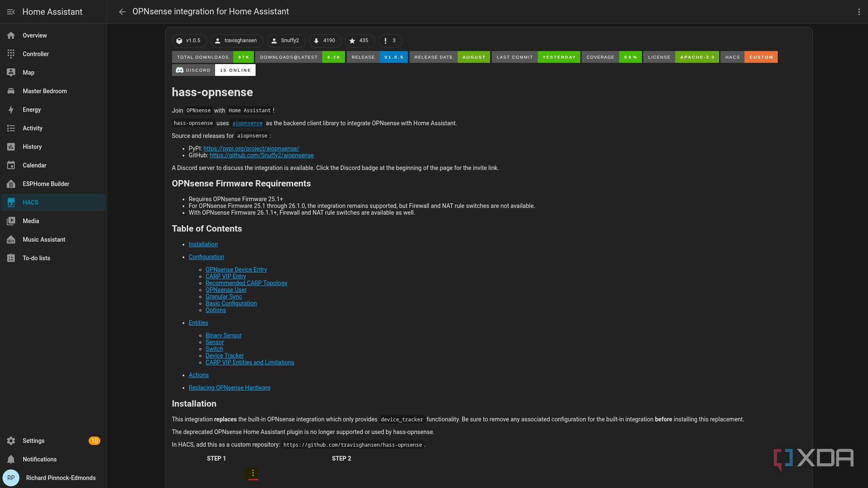Click the v1.0.5 version chip
This screenshot has height=488, width=868.
point(189,40)
